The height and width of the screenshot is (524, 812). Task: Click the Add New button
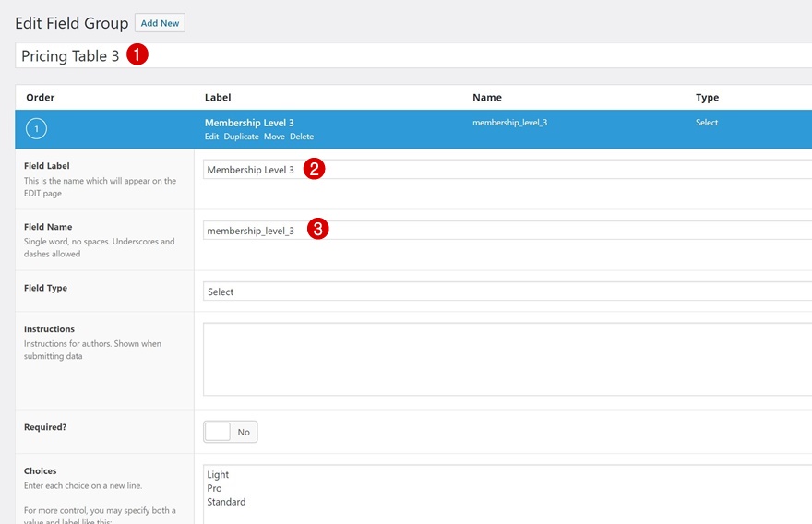[160, 23]
